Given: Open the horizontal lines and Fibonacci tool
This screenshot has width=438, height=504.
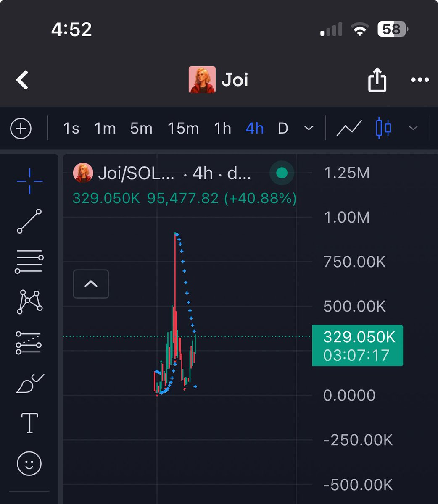Looking at the screenshot, I should tap(29, 261).
